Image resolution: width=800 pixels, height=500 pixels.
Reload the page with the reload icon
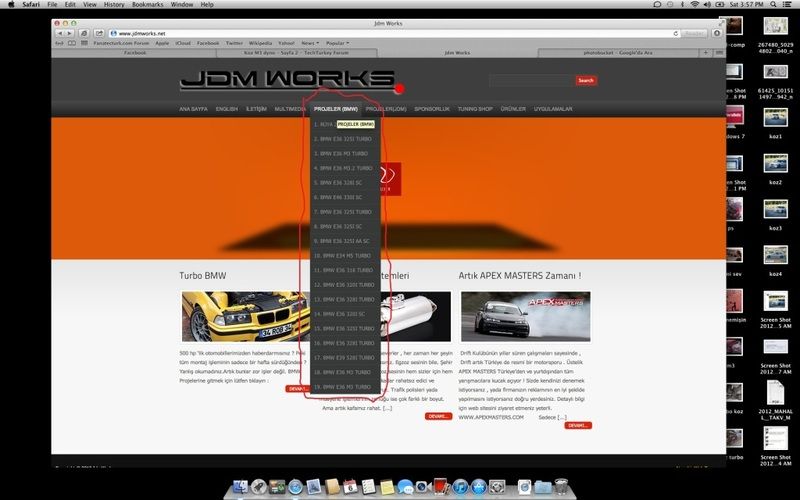(x=676, y=33)
